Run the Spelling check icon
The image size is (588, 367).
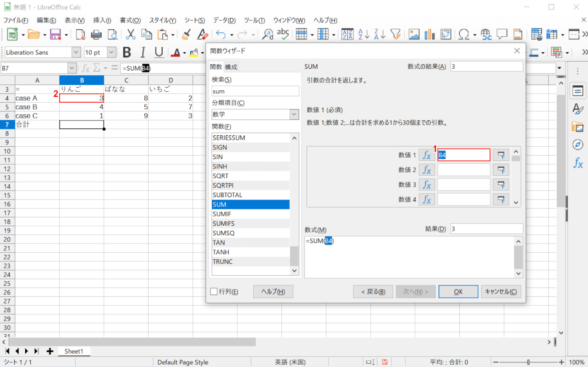click(x=283, y=34)
